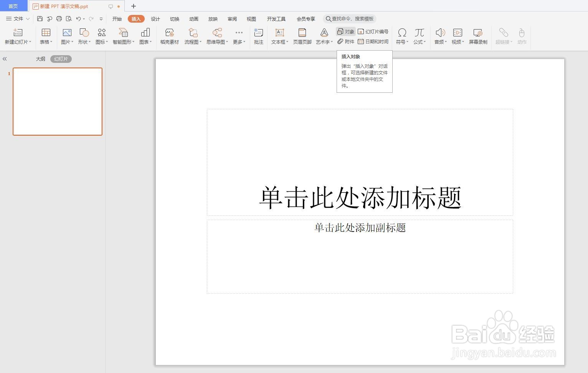Open the View (视图) tab
The width and height of the screenshot is (588, 373).
tap(251, 19)
